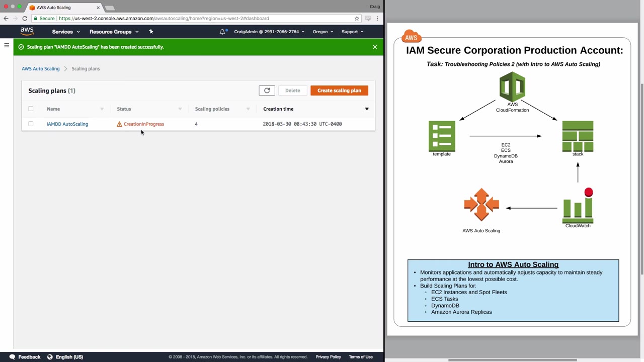This screenshot has height=362, width=644.
Task: Check the IAMDD AutoScaling row checkbox
Action: [31, 124]
